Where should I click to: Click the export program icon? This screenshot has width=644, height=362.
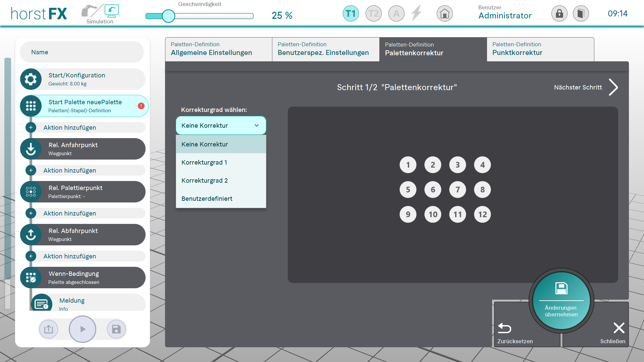point(49,329)
